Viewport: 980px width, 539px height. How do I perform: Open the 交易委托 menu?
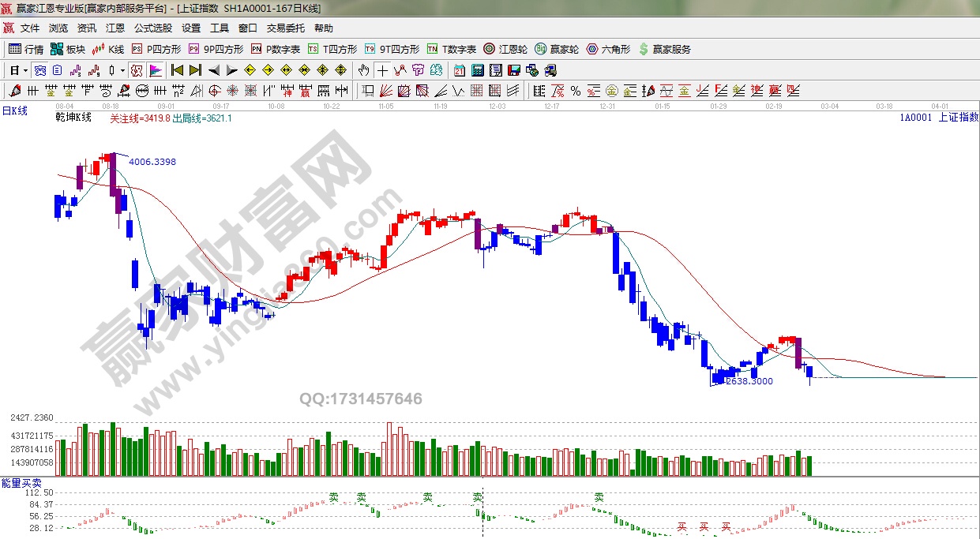(x=285, y=28)
